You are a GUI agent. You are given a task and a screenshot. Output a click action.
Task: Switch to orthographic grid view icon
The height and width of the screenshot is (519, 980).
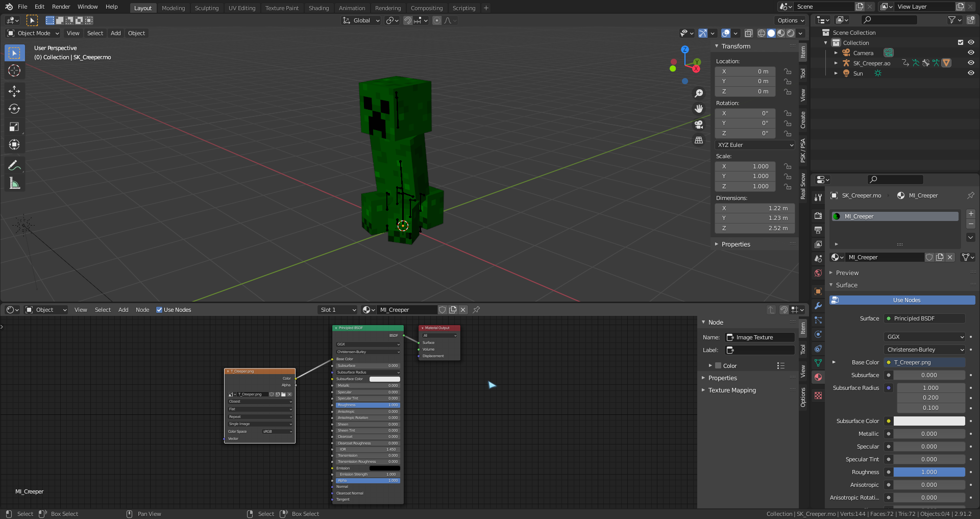(699, 140)
